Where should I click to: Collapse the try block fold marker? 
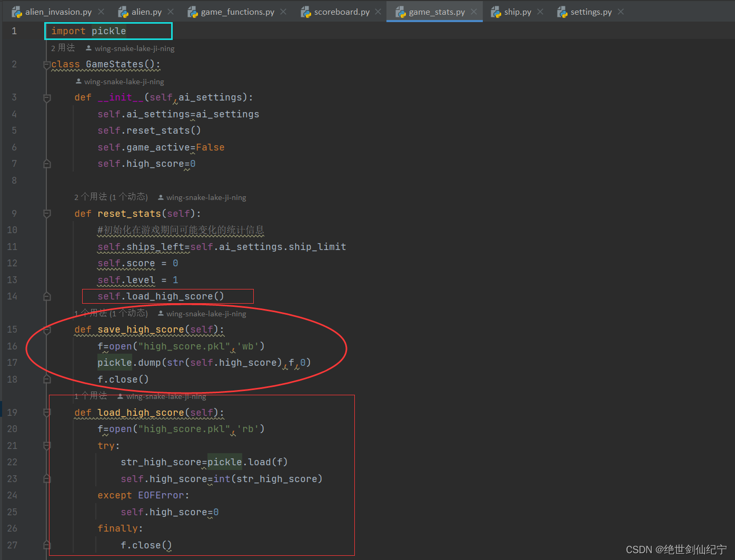pos(47,446)
